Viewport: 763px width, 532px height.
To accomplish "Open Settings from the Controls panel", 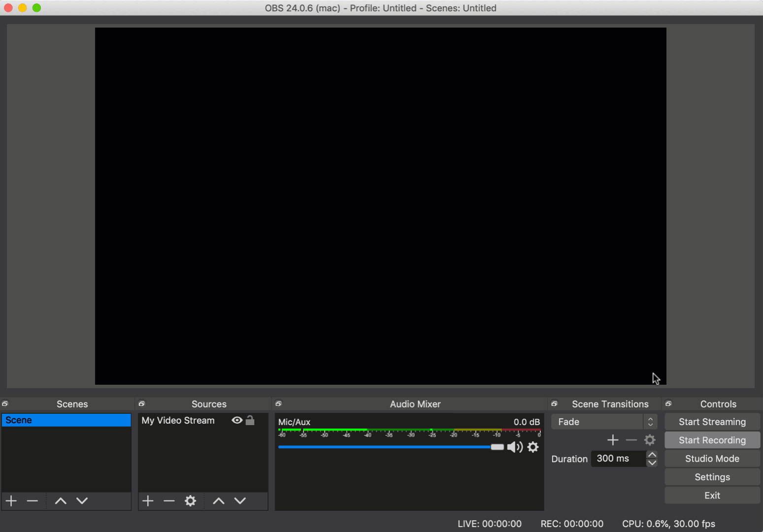I will point(712,477).
